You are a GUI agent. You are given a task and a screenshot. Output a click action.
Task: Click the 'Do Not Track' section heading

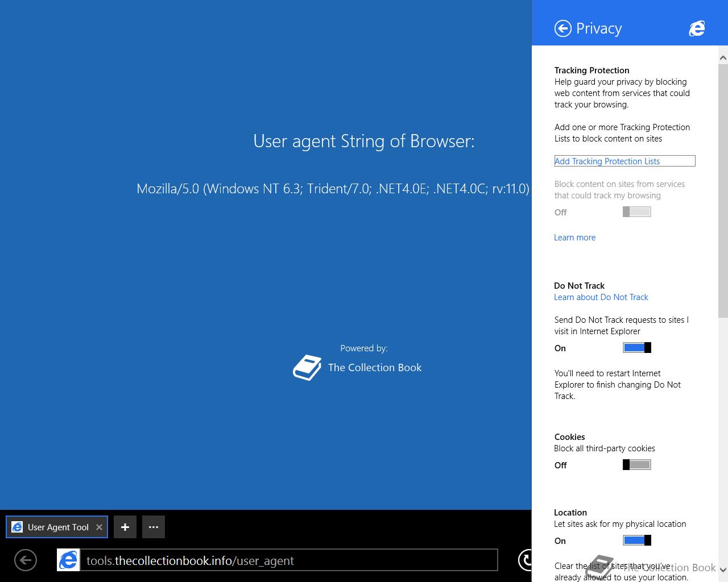[579, 286]
